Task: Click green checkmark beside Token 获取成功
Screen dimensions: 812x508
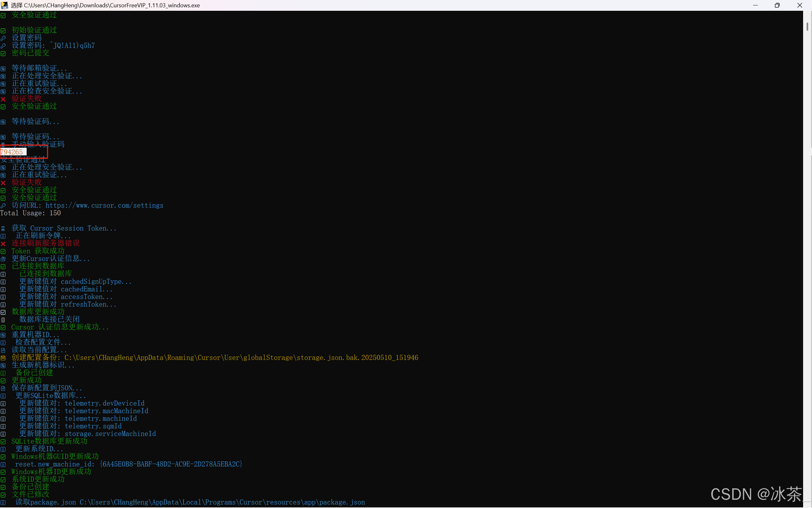Action: pos(3,251)
